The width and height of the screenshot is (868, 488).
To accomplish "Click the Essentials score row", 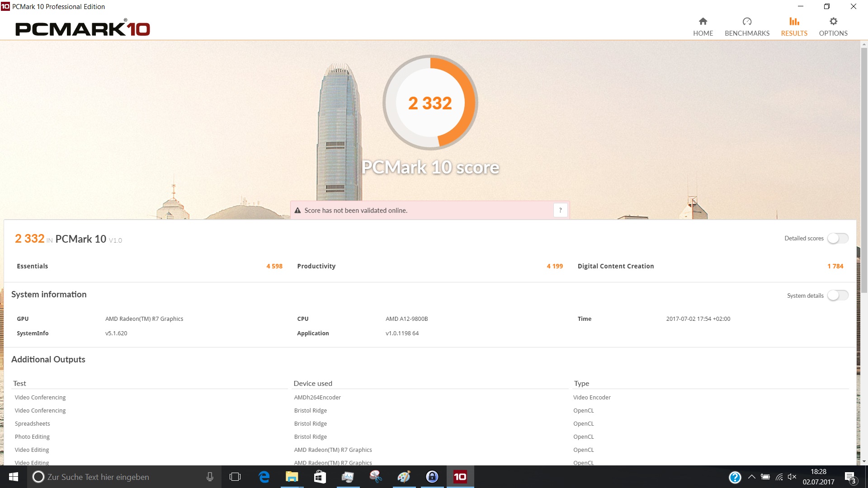I will tap(149, 266).
